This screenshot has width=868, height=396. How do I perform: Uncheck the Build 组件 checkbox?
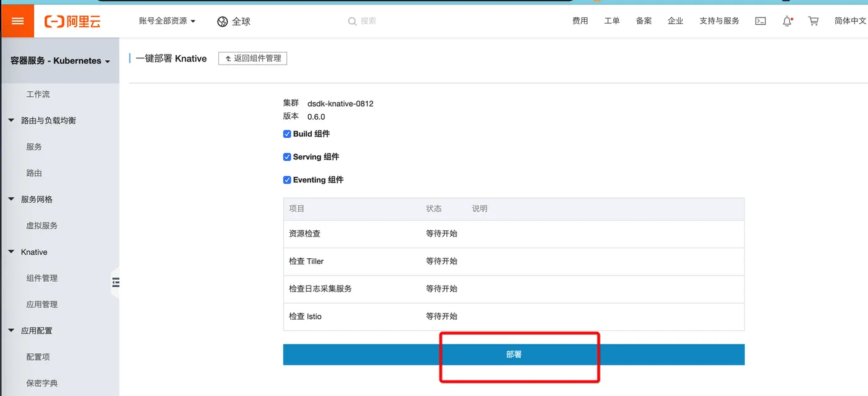pyautogui.click(x=287, y=134)
